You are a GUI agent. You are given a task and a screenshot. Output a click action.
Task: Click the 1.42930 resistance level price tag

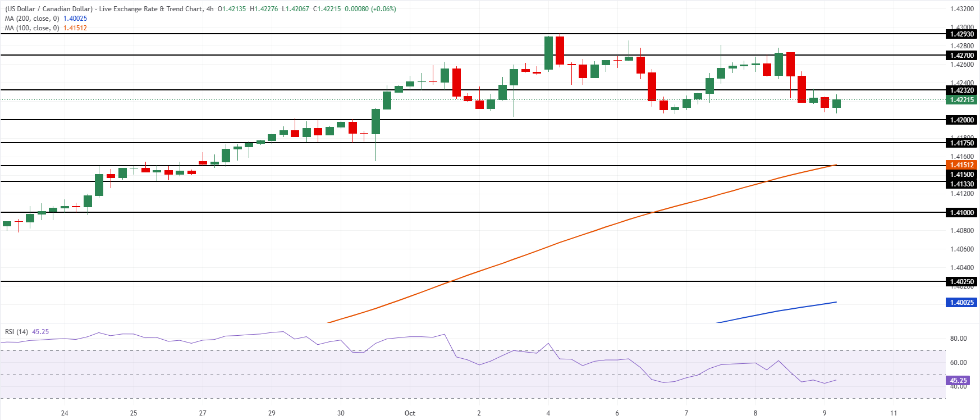click(x=961, y=34)
